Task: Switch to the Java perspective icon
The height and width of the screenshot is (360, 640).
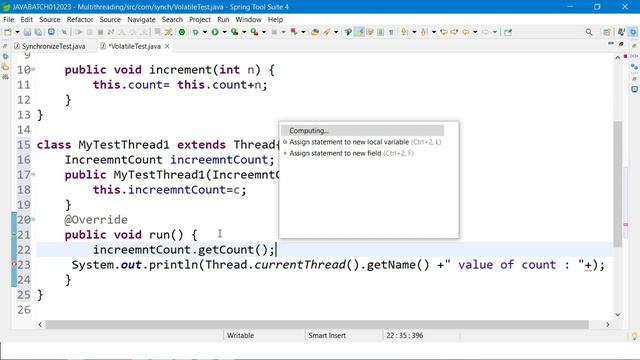Action: point(621,32)
